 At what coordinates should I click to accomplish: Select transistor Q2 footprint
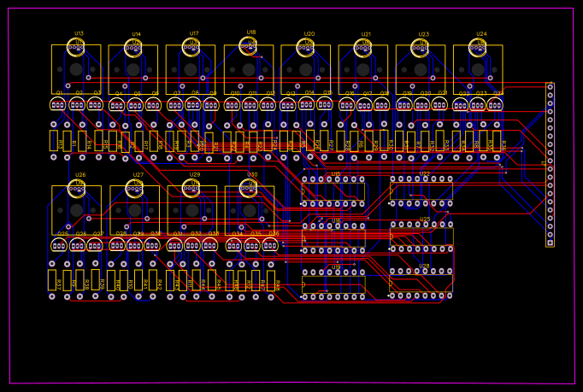pos(77,104)
